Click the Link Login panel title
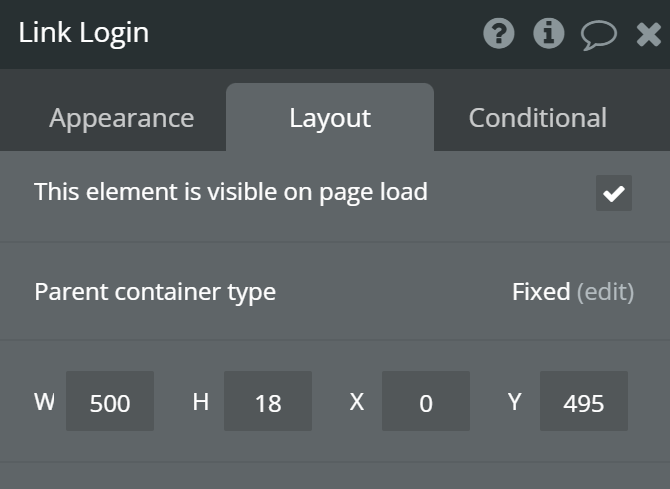Screen dimensions: 670x489 [x=84, y=33]
